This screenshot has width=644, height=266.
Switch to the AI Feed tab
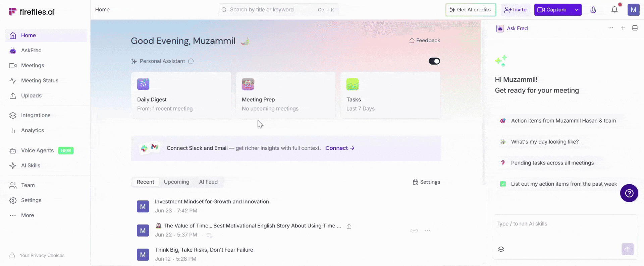(x=208, y=182)
